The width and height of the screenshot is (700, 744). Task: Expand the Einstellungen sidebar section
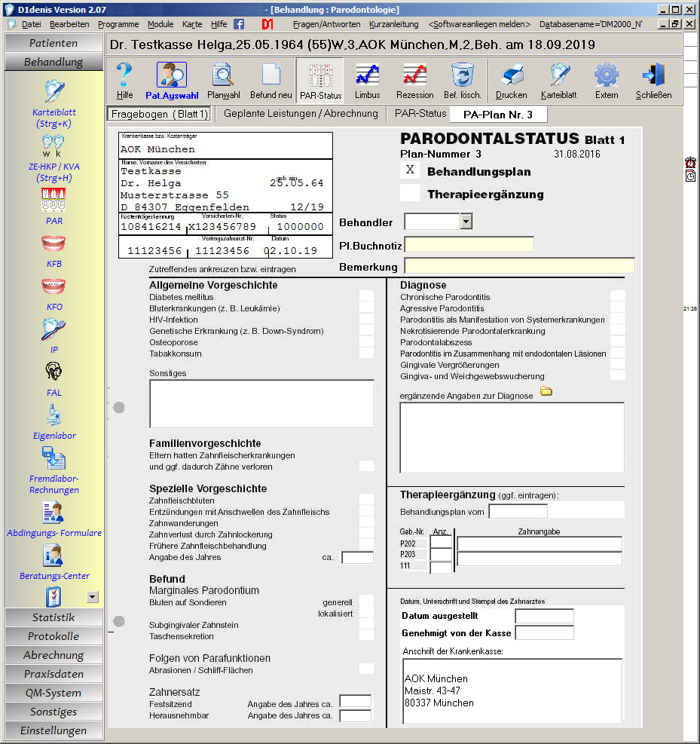click(53, 730)
